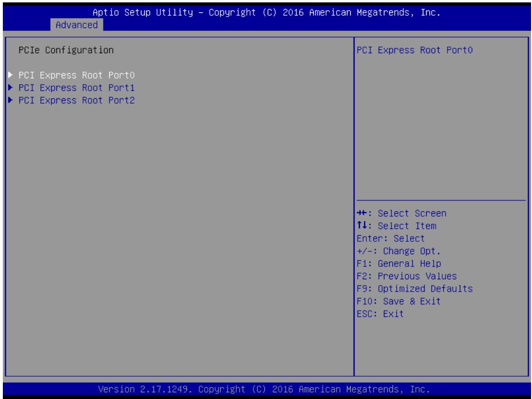Image resolution: width=532 pixels, height=399 pixels.
Task: Click F9: Optimized Defaults
Action: [x=415, y=289]
